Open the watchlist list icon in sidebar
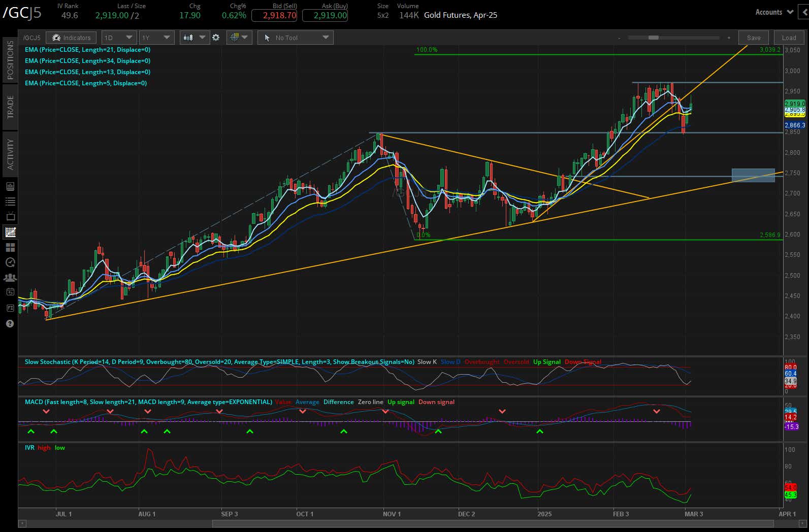 [10, 202]
